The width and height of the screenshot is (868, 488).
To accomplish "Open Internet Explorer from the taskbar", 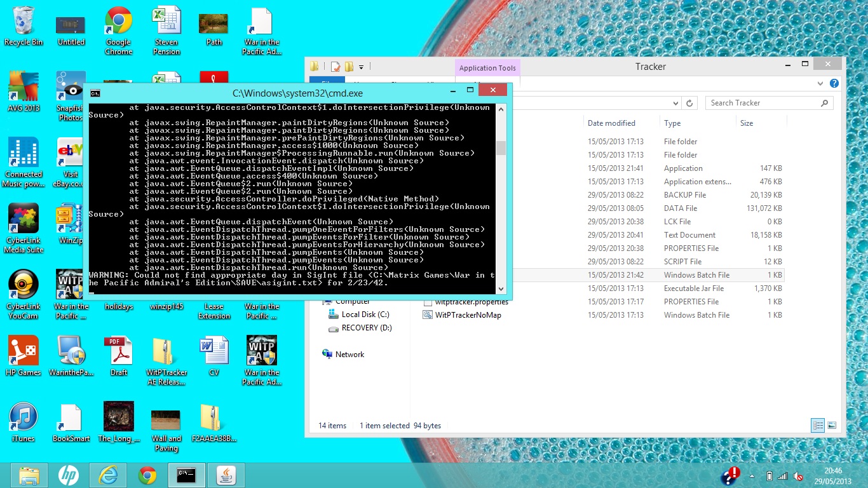I will coord(108,475).
